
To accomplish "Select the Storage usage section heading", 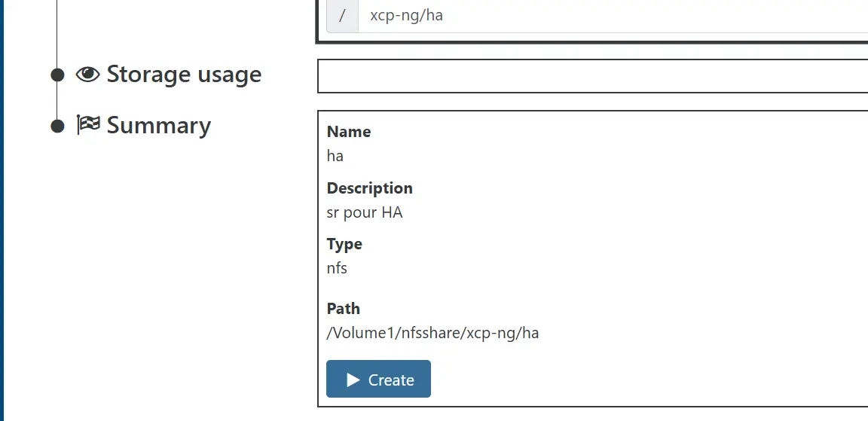I will pos(184,75).
